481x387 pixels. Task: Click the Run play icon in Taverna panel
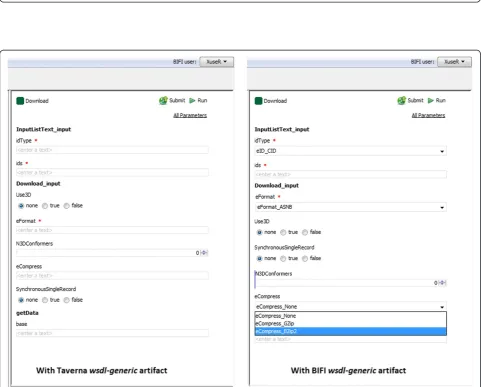192,100
